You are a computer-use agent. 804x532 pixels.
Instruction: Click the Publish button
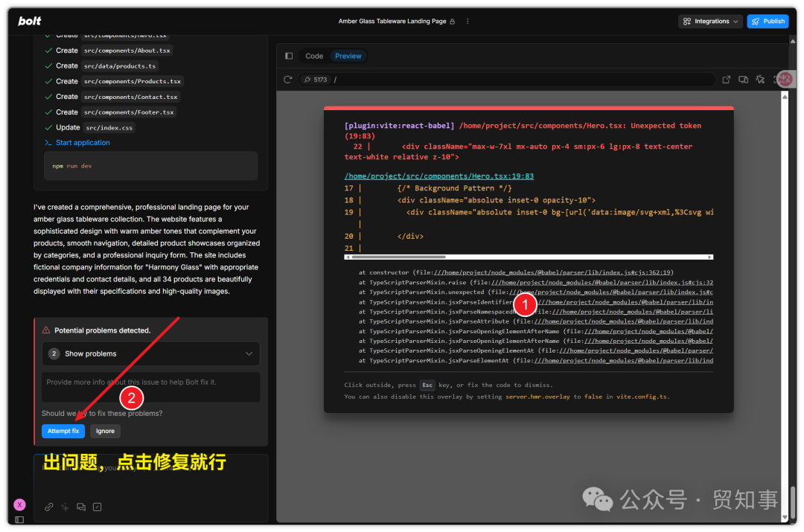tap(768, 22)
